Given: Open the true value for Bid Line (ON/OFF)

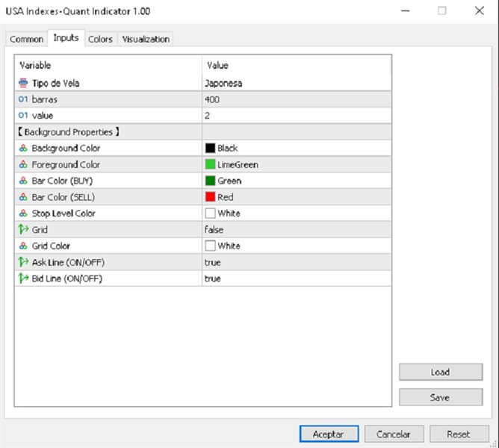Looking at the screenshot, I should click(x=297, y=279).
